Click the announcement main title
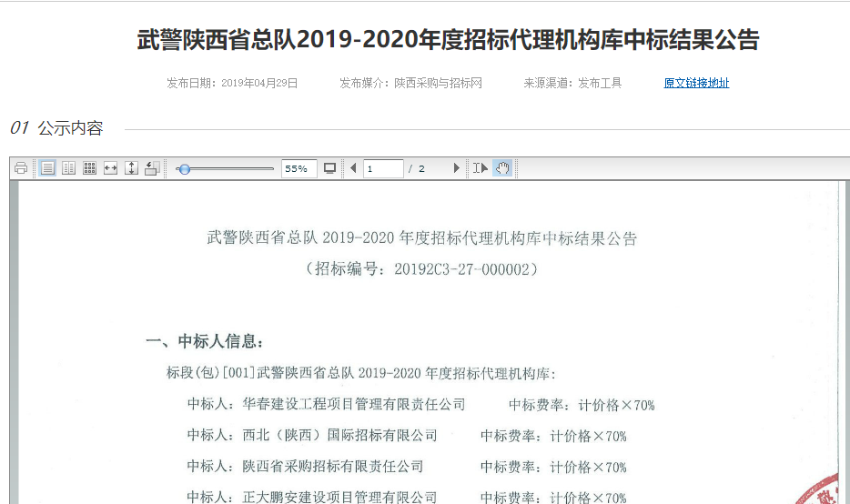This screenshot has width=850, height=504. click(447, 40)
